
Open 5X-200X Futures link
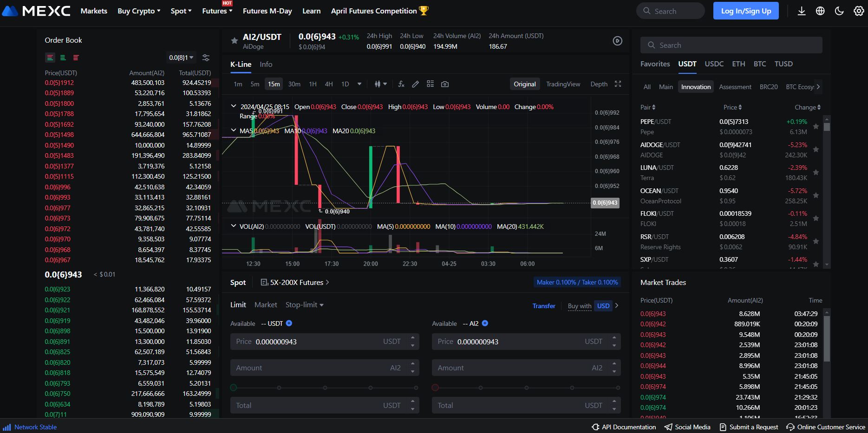295,282
